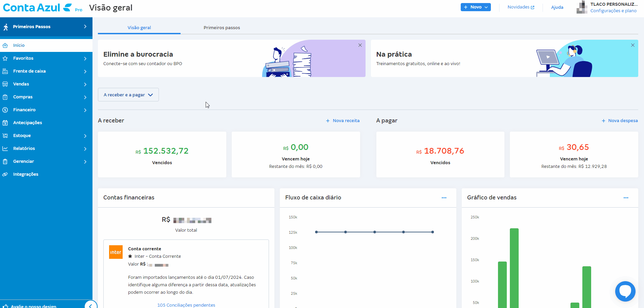The height and width of the screenshot is (308, 644).
Task: Open the Novidades link
Action: coord(521,7)
